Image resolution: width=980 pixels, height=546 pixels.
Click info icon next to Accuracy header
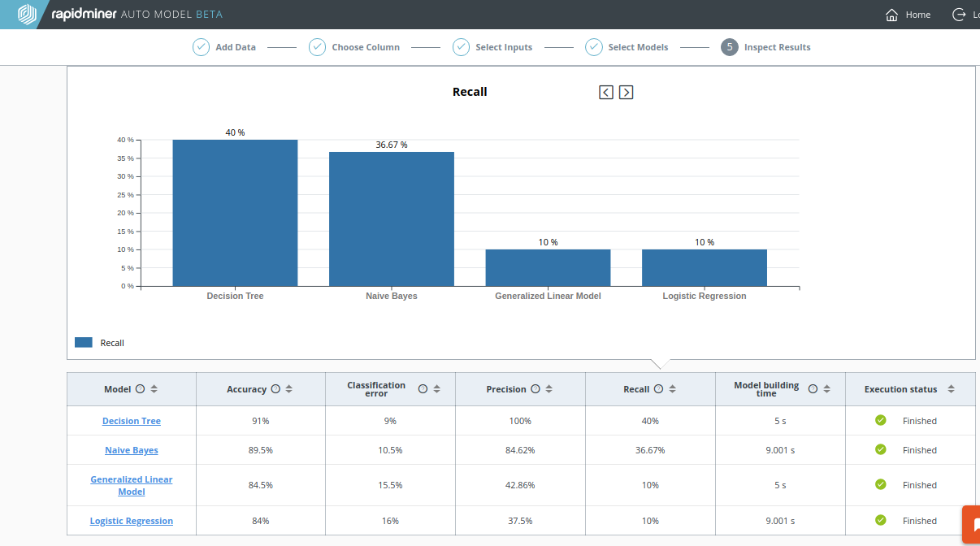tap(275, 389)
